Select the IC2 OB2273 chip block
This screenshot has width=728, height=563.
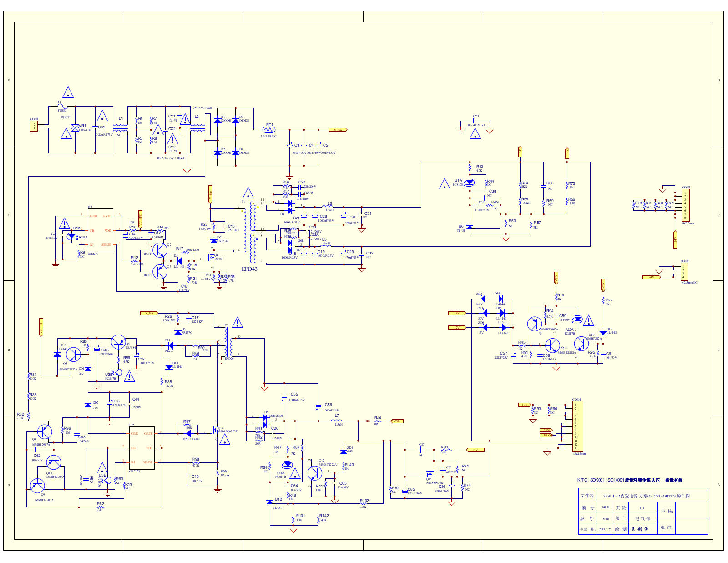pos(142,448)
